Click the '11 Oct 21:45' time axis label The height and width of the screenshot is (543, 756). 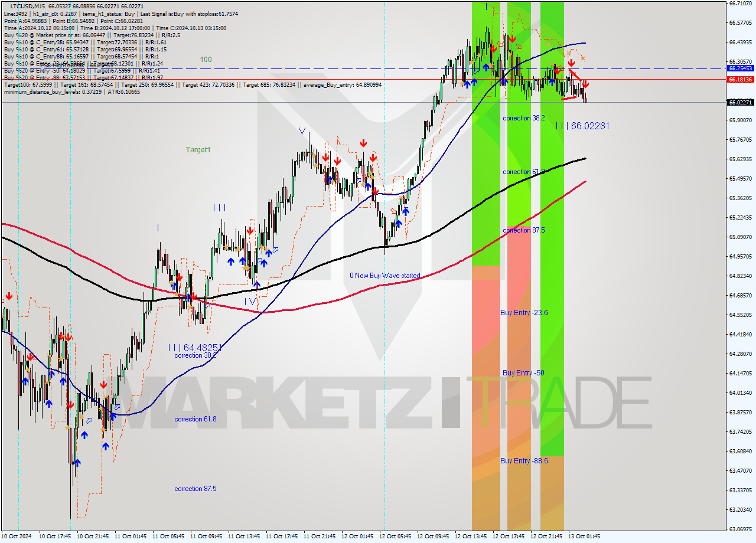pyautogui.click(x=320, y=537)
